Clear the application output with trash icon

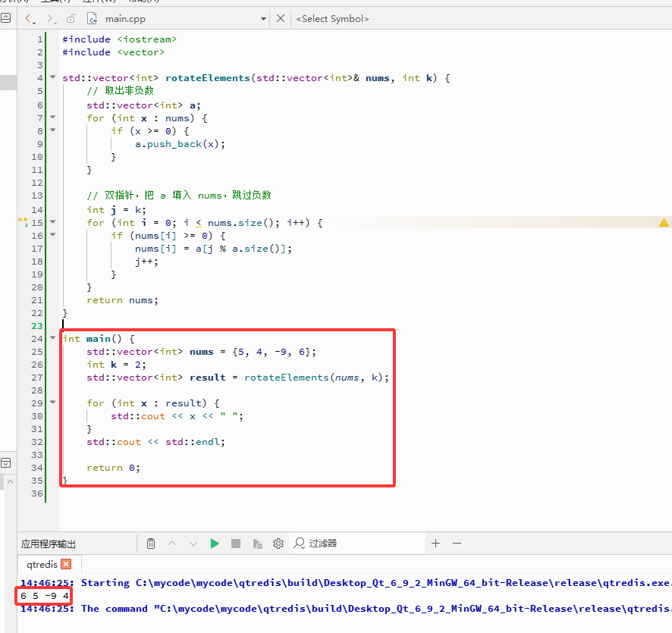point(151,544)
